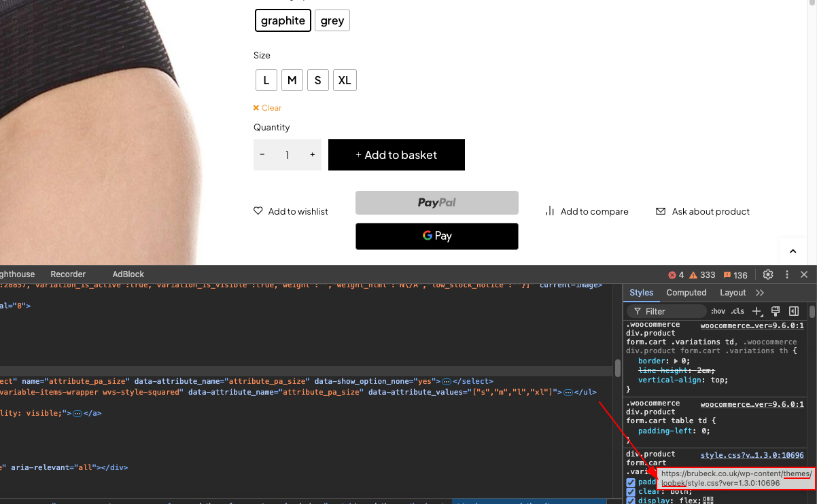This screenshot has height=504, width=817.
Task: Uncheck the padding property checkbox
Action: click(631, 482)
